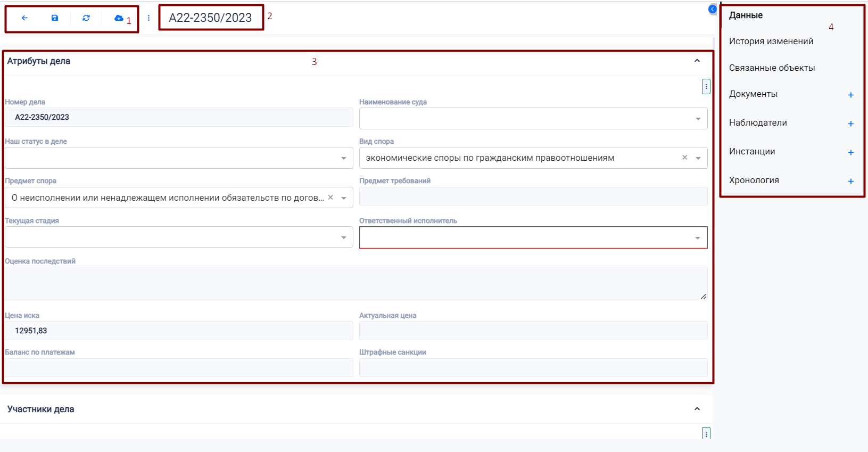Clear the Предмет спора selected value
This screenshot has height=452, width=868.
(330, 198)
